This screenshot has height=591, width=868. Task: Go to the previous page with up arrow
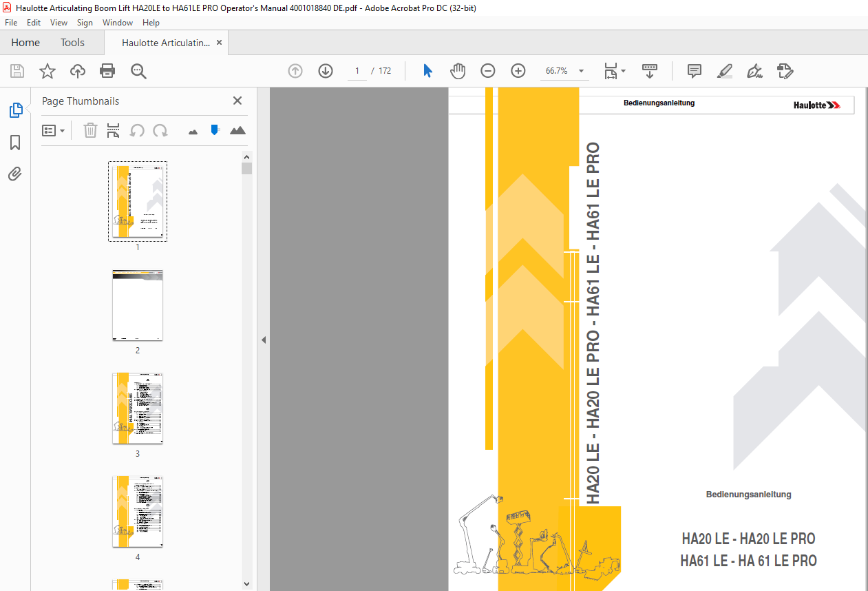[295, 71]
